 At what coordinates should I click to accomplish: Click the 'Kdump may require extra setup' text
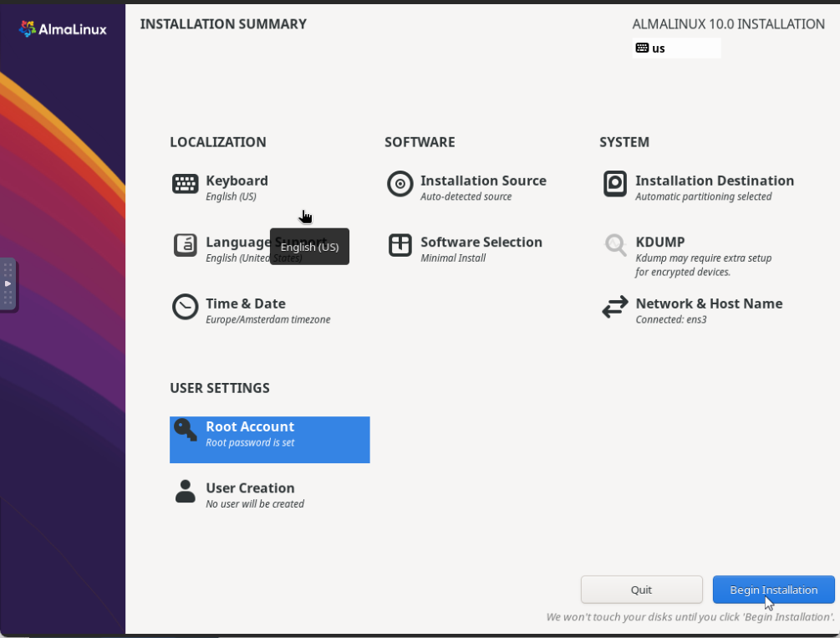pyautogui.click(x=704, y=258)
